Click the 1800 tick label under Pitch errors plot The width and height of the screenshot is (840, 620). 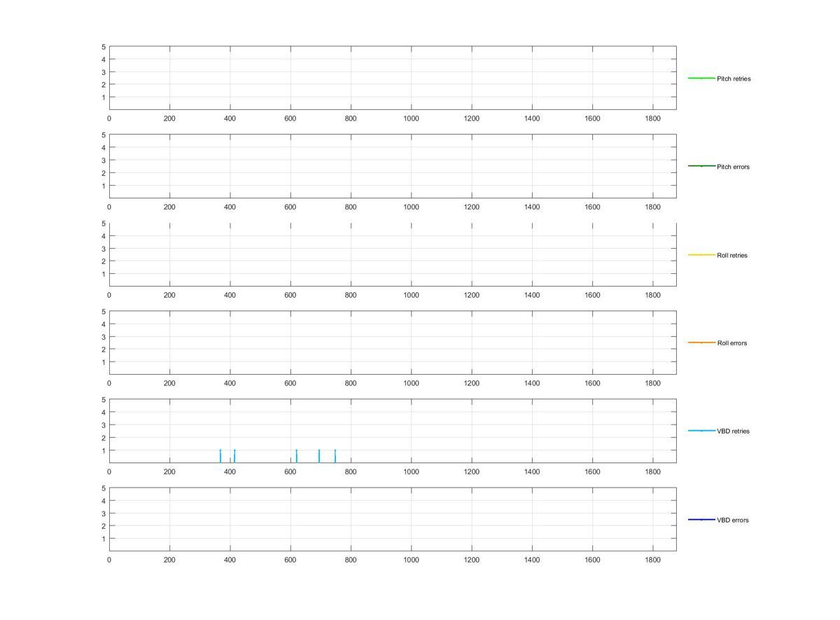[652, 207]
